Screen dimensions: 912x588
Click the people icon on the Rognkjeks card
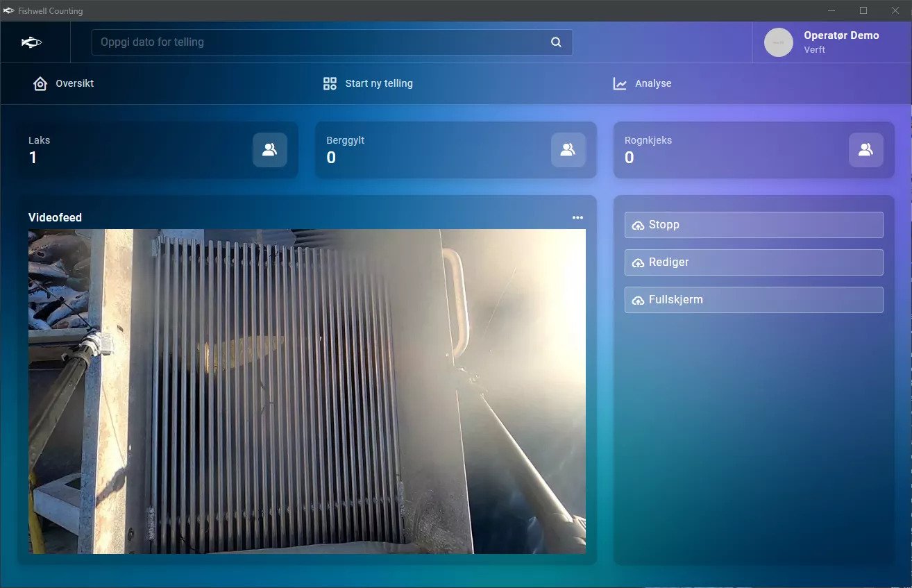point(865,149)
